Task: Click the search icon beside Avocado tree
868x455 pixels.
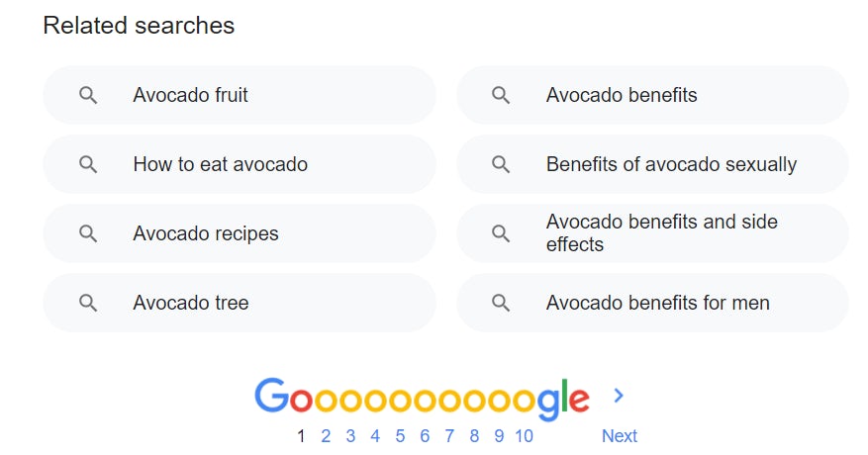Action: [88, 304]
